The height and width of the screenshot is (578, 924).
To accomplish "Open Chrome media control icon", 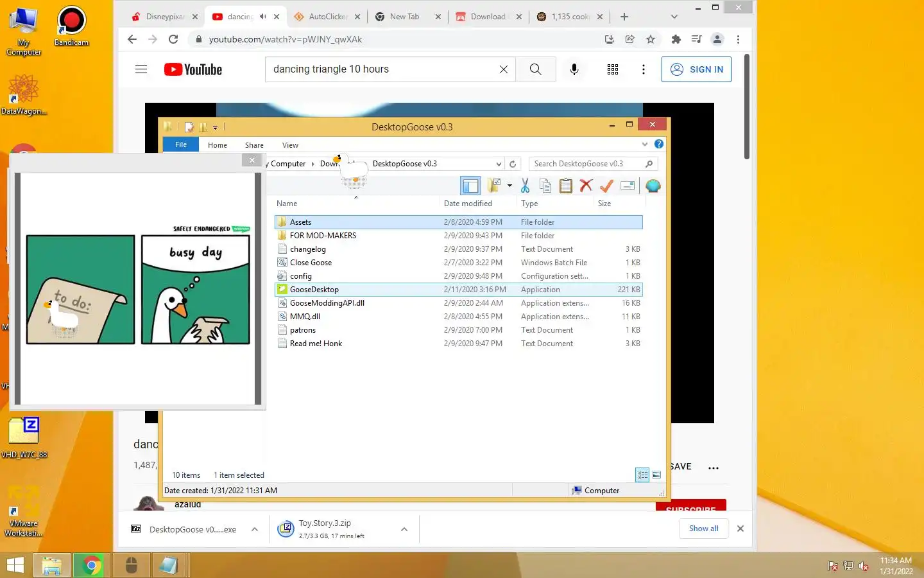I will click(x=696, y=39).
